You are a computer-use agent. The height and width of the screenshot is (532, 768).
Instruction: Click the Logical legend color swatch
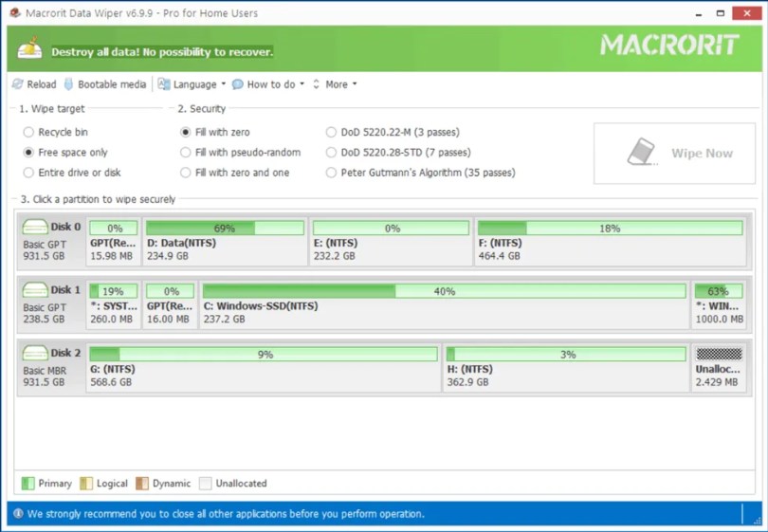86,484
